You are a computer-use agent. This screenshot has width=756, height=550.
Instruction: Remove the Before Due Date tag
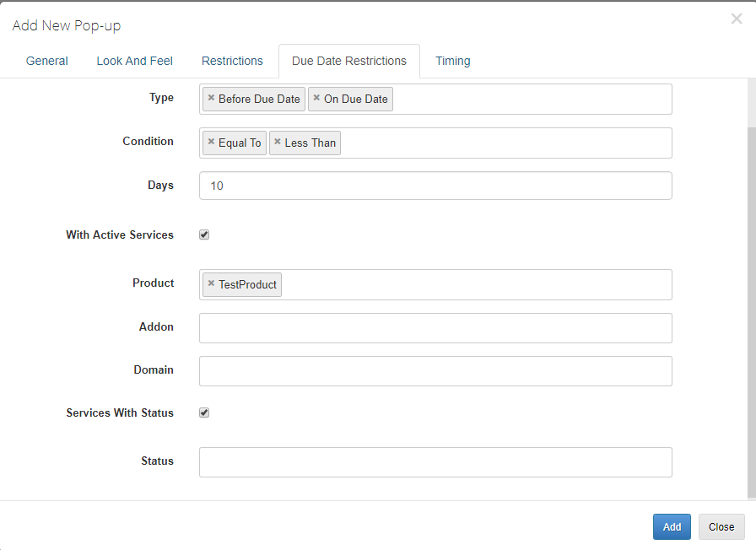pyautogui.click(x=211, y=98)
